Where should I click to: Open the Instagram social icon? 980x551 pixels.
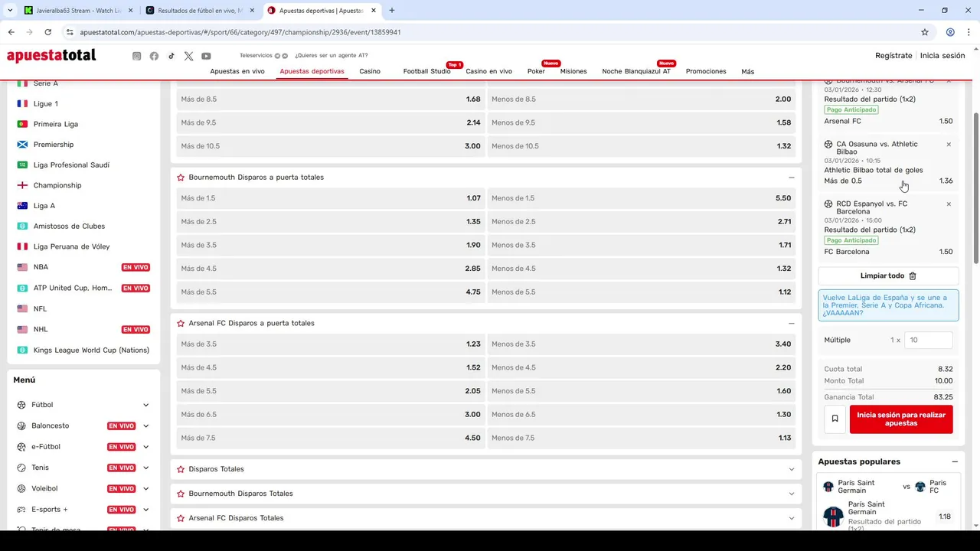pyautogui.click(x=136, y=56)
